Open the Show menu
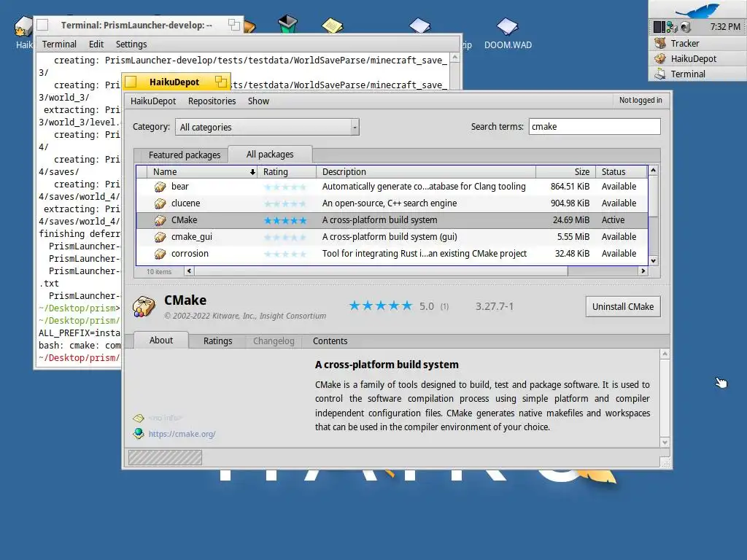Viewport: 747px width, 560px height. click(258, 101)
